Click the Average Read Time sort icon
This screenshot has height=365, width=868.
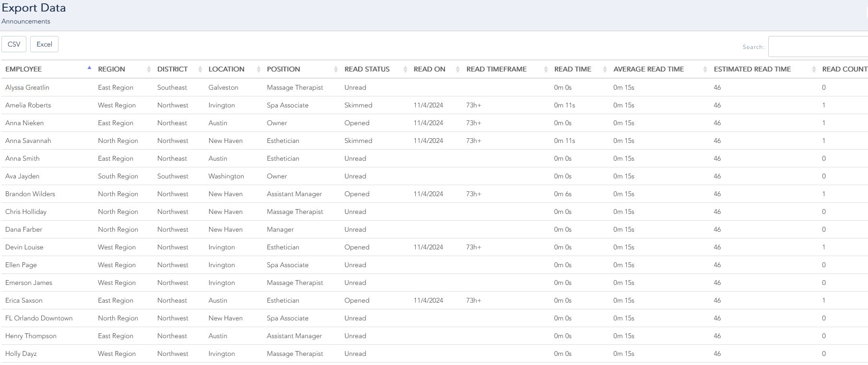(x=705, y=70)
